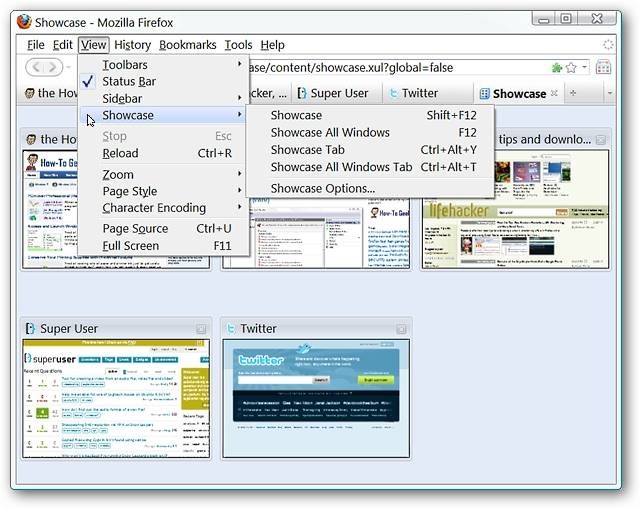Expand the Toolbars submenu
This screenshot has width=640, height=508.
pyautogui.click(x=163, y=64)
